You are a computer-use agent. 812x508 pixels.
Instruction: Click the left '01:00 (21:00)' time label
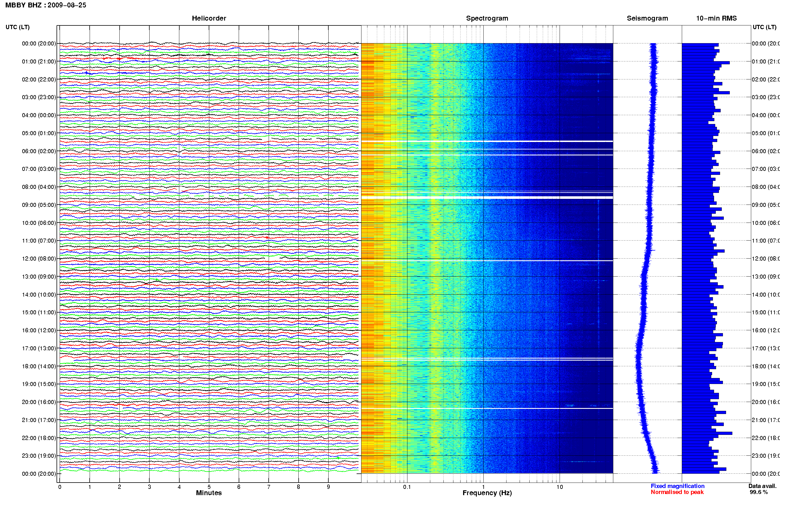[x=39, y=61]
